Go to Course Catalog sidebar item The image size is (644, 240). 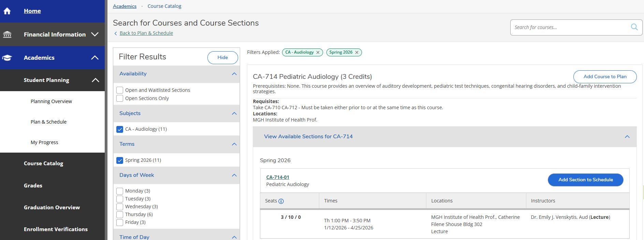[x=43, y=164]
